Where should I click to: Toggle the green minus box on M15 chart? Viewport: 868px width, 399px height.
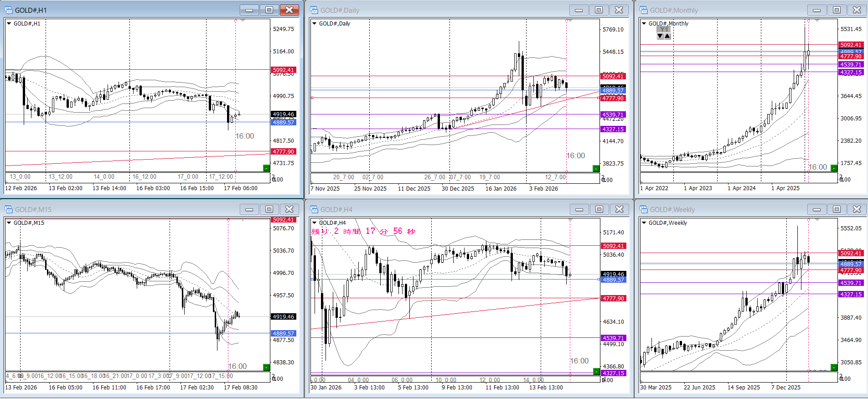[x=266, y=367]
